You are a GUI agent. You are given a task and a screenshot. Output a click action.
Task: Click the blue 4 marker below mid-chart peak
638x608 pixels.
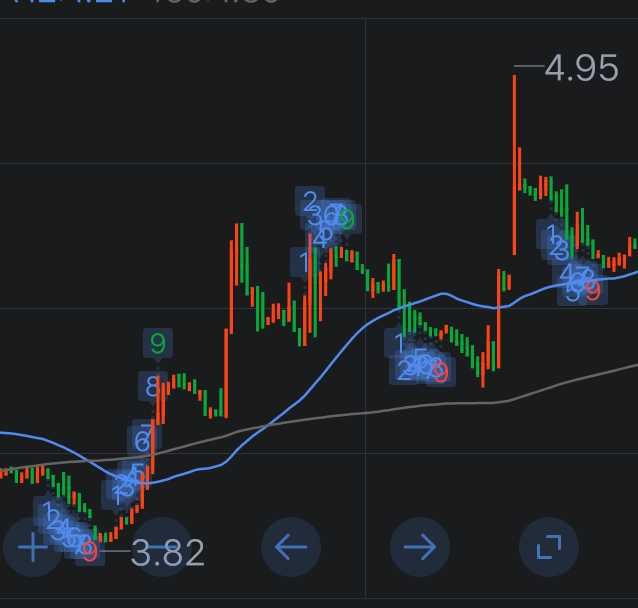(320, 238)
